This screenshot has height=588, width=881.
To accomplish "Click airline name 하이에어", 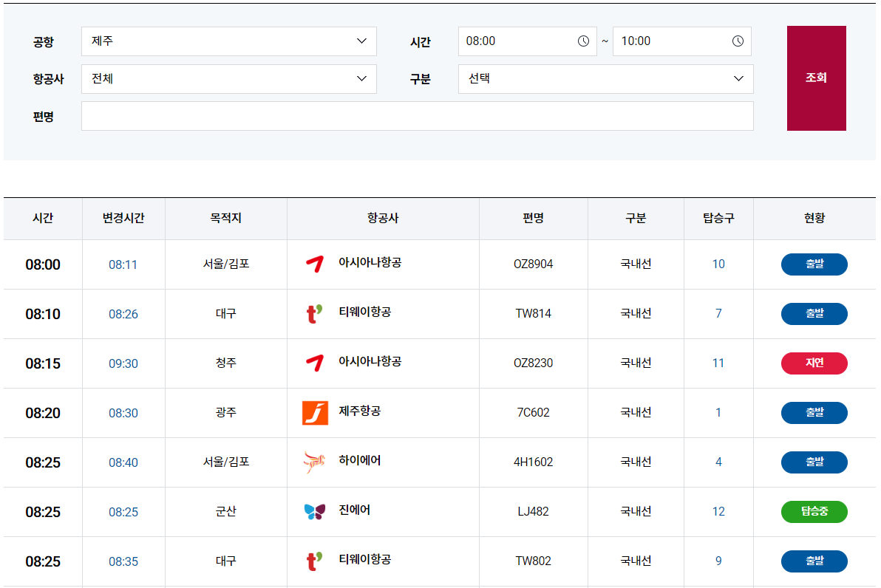I will [360, 460].
